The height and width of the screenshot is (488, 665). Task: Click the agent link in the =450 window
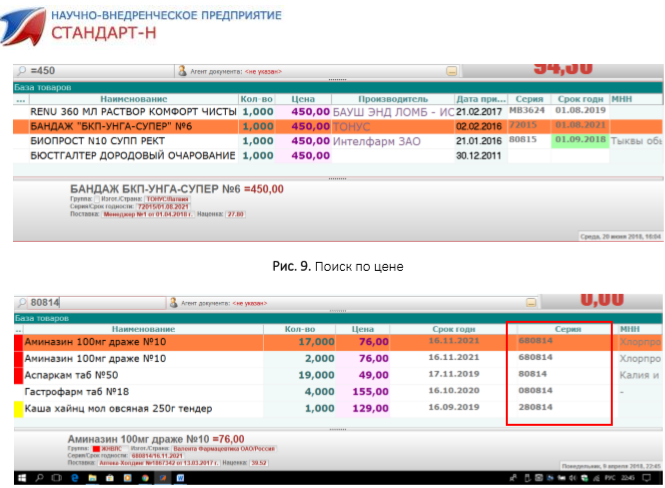[x=263, y=71]
